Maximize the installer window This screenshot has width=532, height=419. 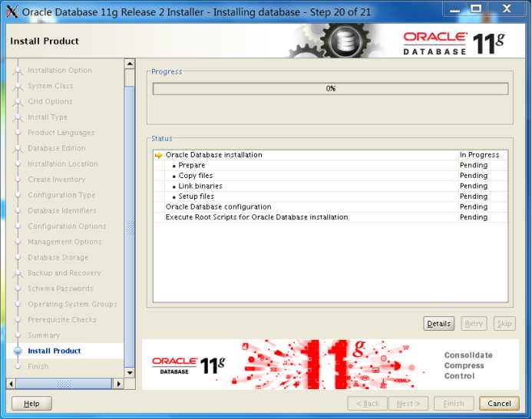click(x=476, y=8)
